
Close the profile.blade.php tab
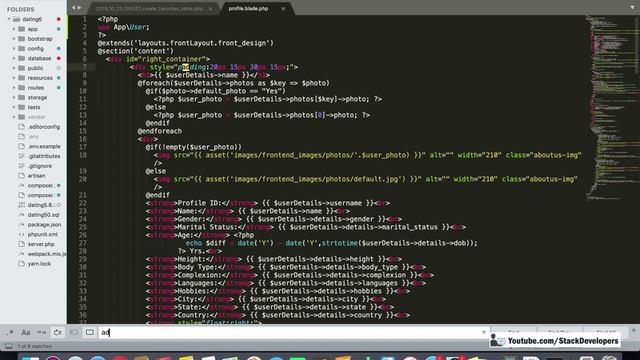pos(283,9)
